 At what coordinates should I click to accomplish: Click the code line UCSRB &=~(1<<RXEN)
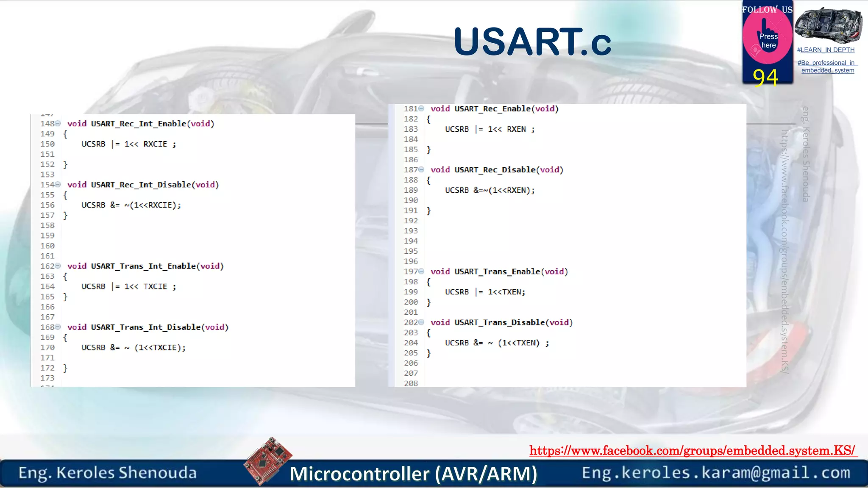tap(490, 190)
